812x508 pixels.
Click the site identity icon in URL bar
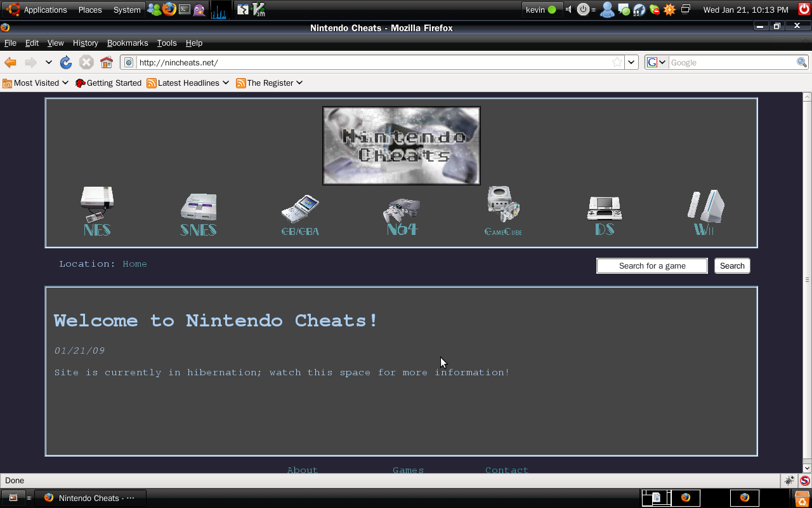click(129, 62)
